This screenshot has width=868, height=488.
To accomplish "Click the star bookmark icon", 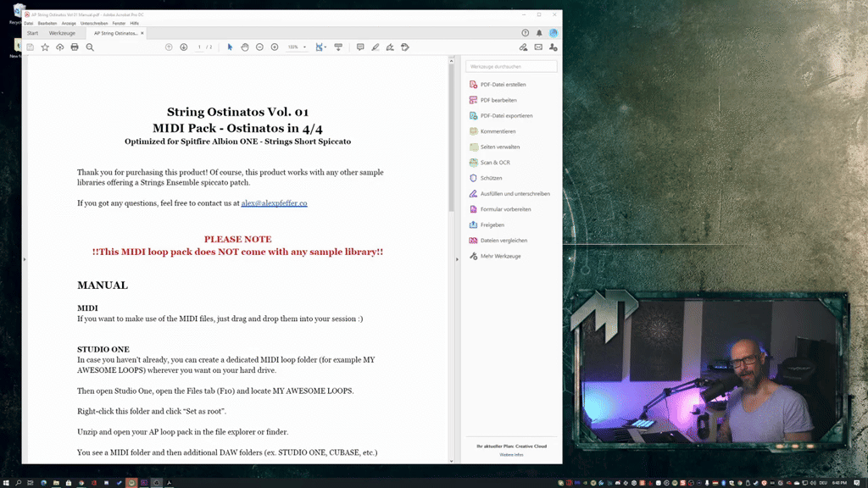I will click(45, 47).
